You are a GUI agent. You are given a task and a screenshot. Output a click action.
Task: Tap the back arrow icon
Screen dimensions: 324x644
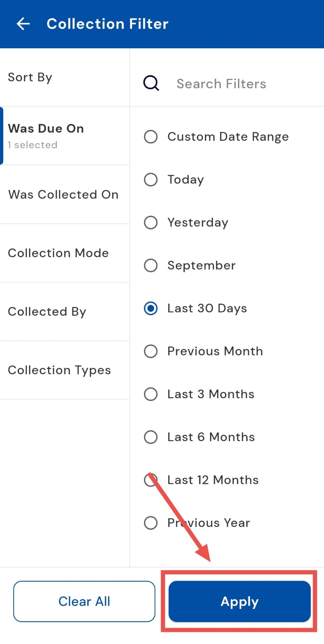[x=23, y=24]
